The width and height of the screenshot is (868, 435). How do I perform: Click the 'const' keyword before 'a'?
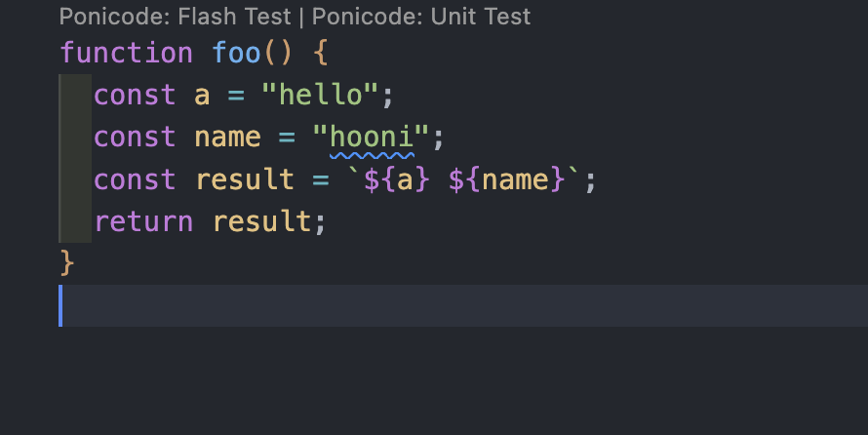click(x=135, y=96)
